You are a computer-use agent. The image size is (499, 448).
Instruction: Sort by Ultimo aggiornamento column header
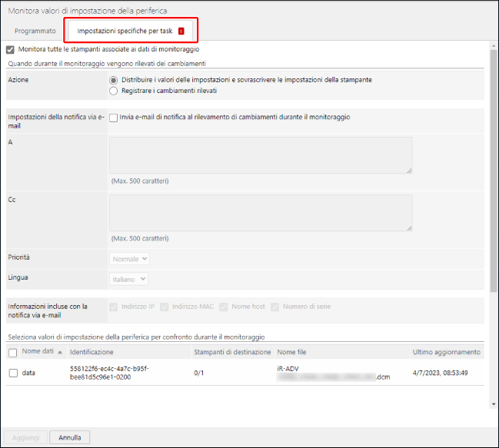click(x=447, y=352)
